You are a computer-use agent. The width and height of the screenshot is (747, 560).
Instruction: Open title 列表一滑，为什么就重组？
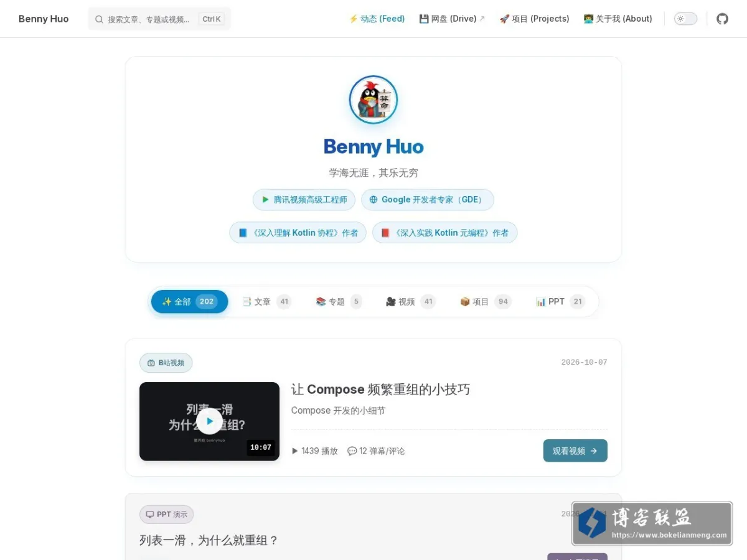coord(209,540)
